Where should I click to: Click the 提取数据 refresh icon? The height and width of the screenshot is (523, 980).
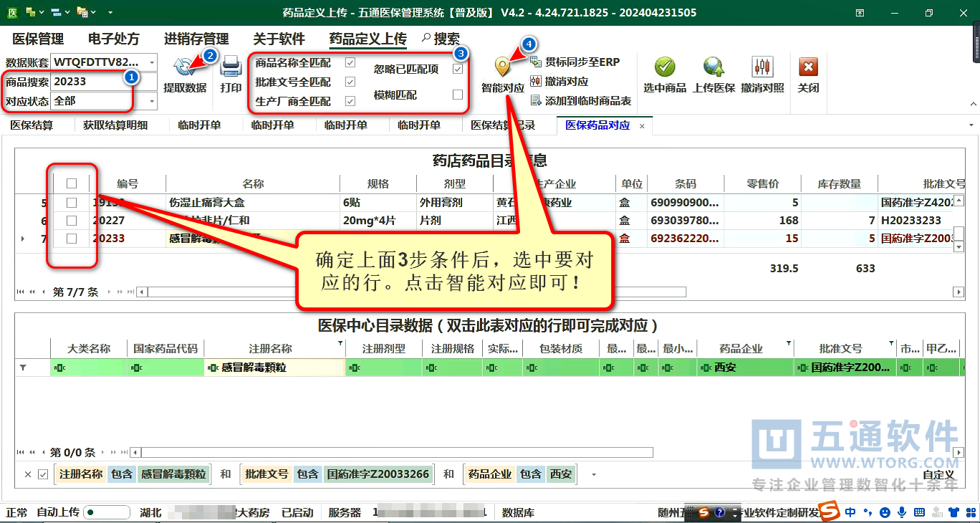[x=184, y=67]
